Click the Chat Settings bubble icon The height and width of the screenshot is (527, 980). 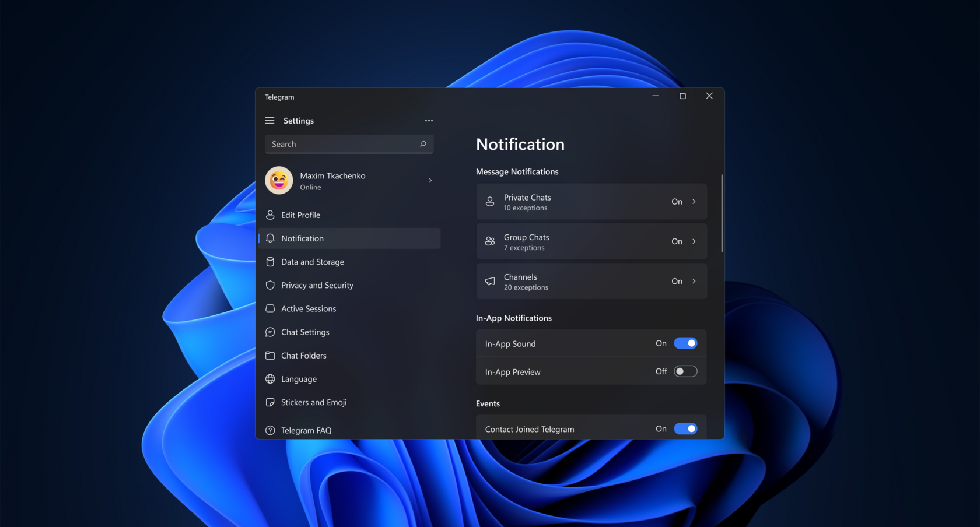[x=270, y=332]
